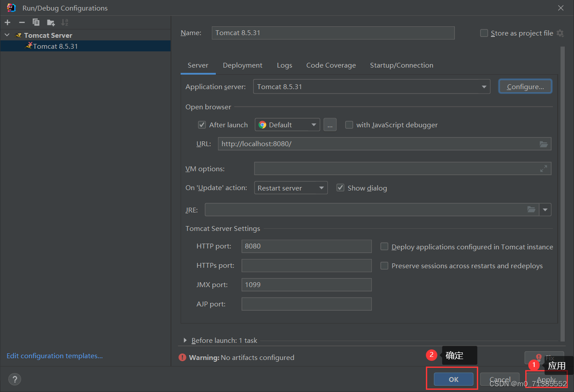Open the Code Coverage tab
This screenshot has height=392, width=574.
(x=331, y=65)
